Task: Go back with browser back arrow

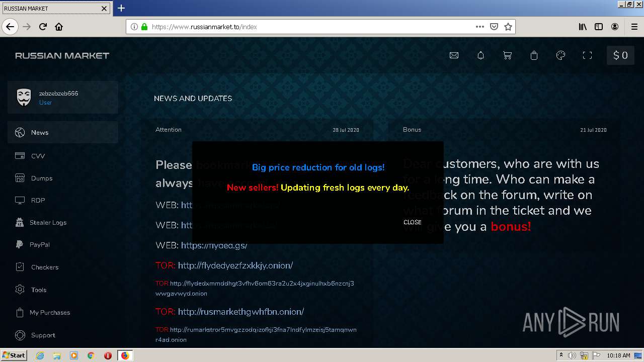Action: click(x=10, y=27)
